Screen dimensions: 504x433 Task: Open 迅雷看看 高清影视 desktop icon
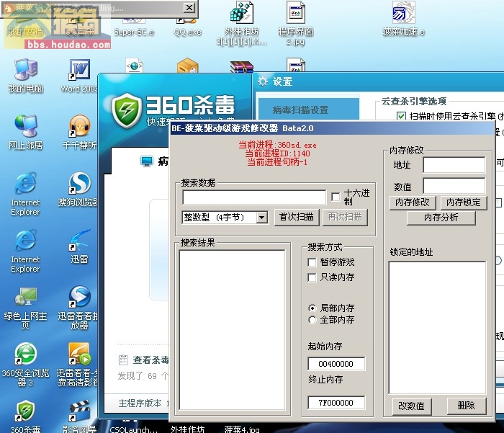coord(78,365)
